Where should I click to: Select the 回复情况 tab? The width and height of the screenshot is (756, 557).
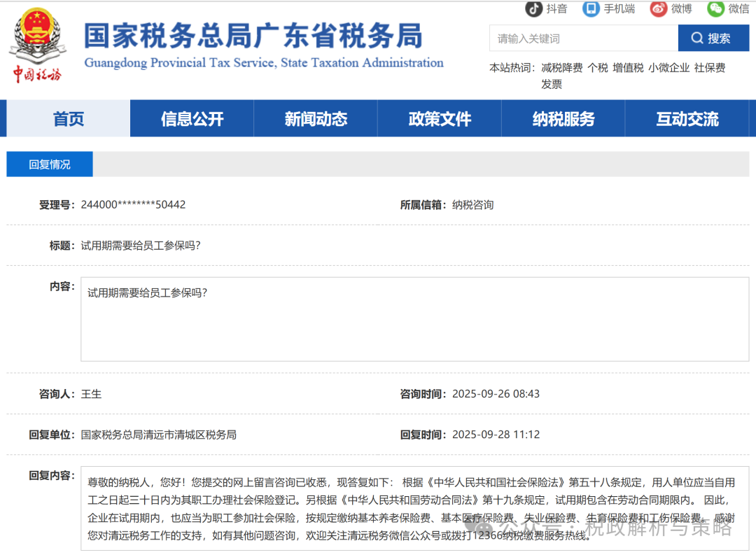pyautogui.click(x=50, y=164)
